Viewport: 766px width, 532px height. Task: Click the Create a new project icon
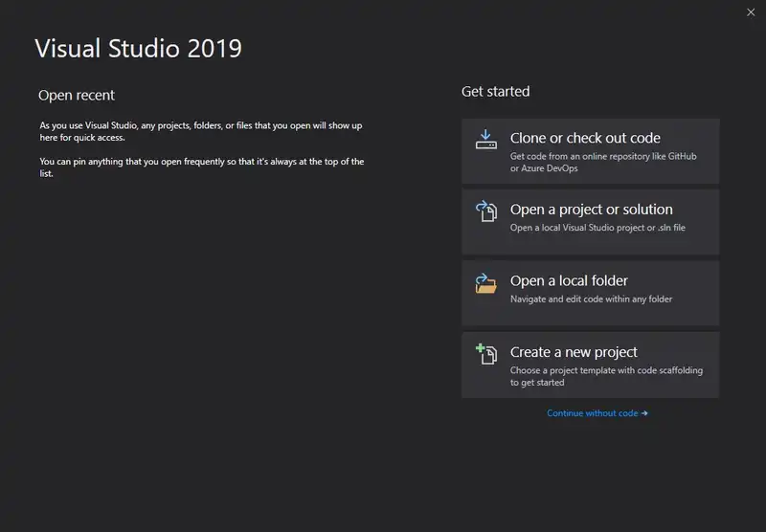point(486,353)
